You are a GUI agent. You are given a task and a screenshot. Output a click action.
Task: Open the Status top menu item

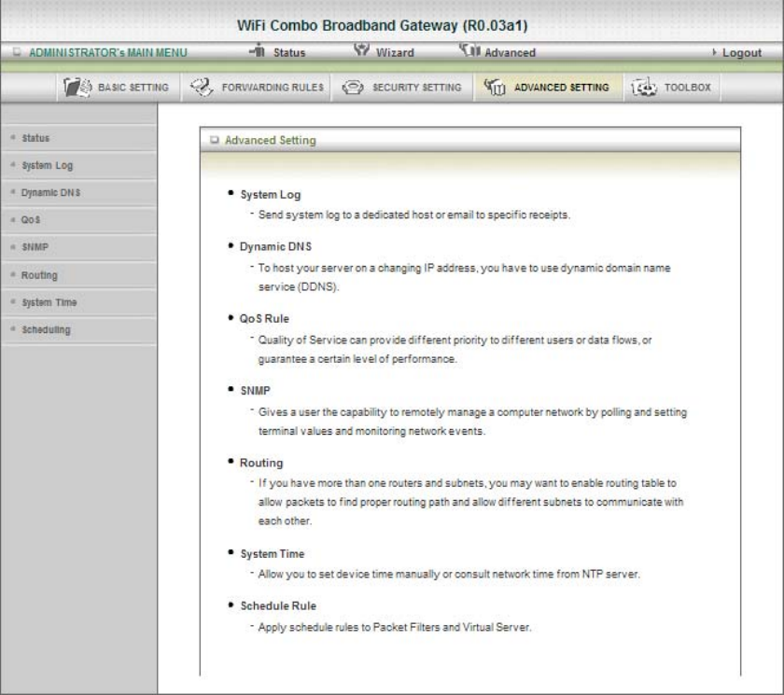pos(289,52)
